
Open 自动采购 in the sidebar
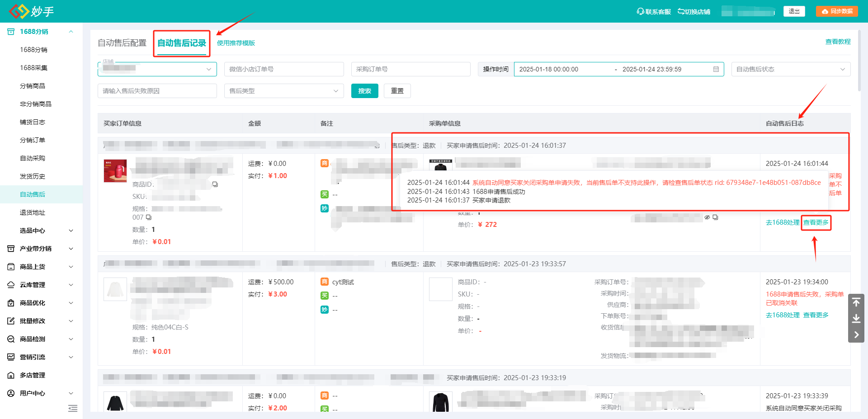click(x=33, y=158)
